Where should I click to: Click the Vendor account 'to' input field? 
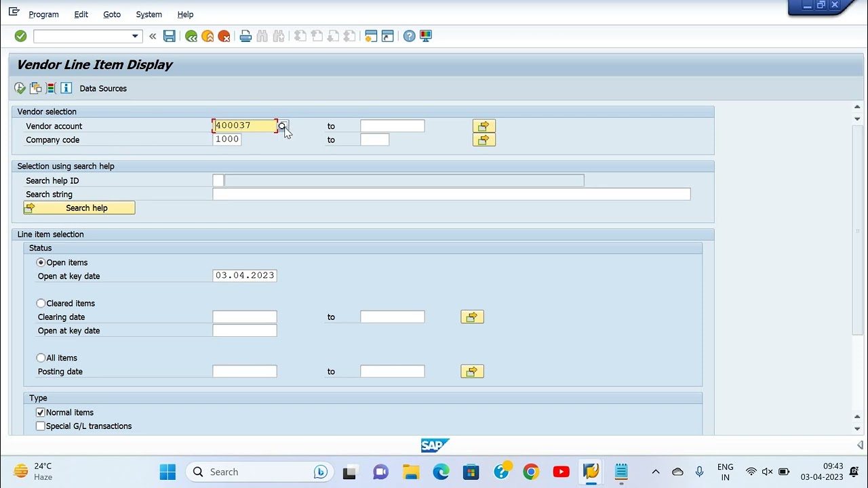pyautogui.click(x=393, y=125)
